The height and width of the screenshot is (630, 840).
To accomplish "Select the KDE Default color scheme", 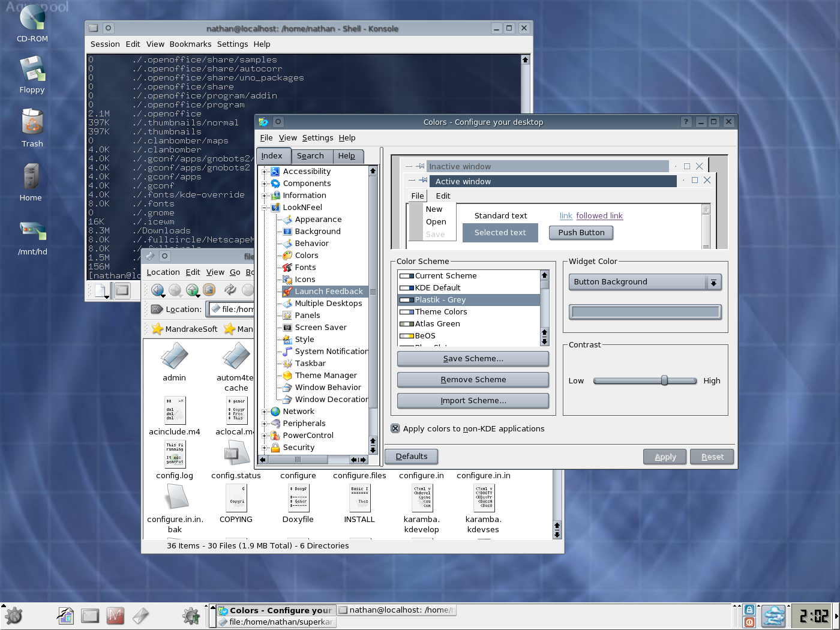I will 469,288.
